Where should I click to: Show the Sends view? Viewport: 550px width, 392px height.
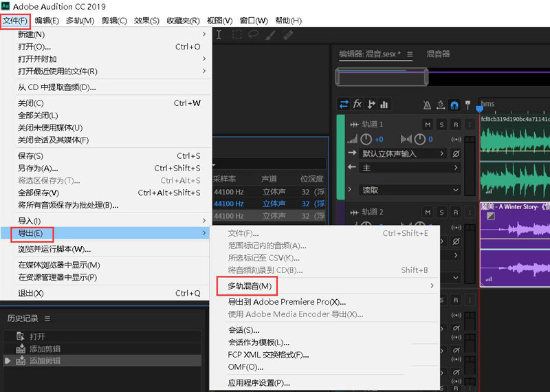coord(371,105)
